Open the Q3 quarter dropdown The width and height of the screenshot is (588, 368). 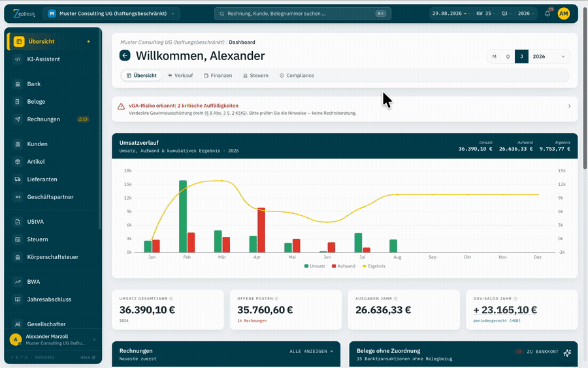pyautogui.click(x=506, y=14)
